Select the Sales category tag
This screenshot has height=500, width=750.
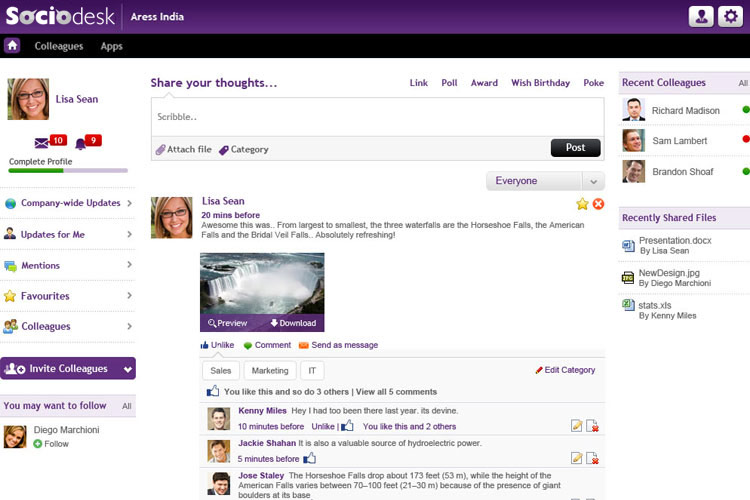[x=221, y=370]
